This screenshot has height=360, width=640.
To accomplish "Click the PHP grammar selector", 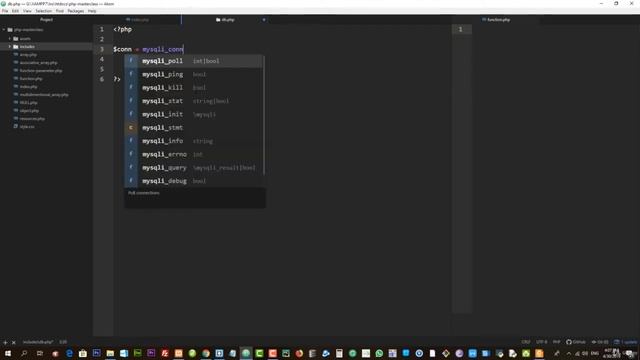I will point(556,342).
